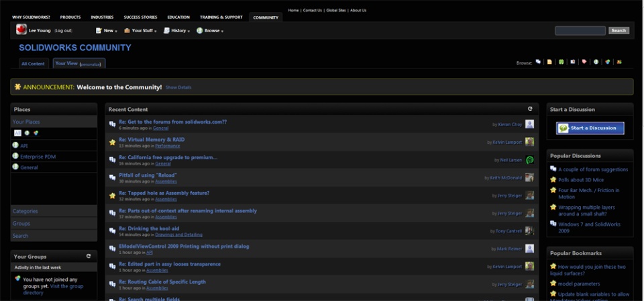Click the globe icon next to API place

[x=15, y=145]
